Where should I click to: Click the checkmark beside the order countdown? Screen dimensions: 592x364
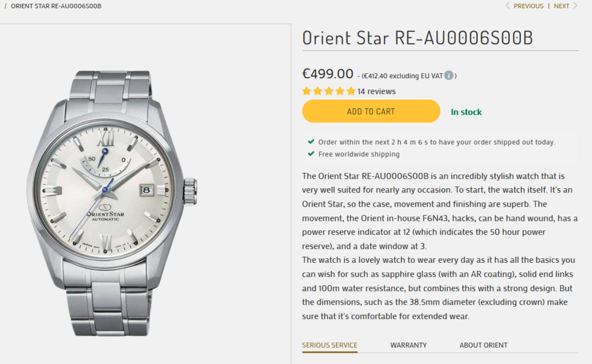pyautogui.click(x=311, y=142)
